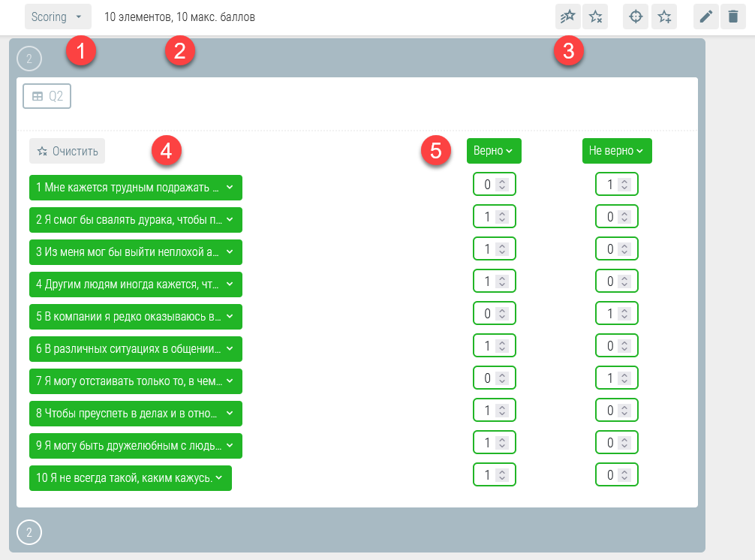Click Не верно score field for row 1

(x=617, y=184)
